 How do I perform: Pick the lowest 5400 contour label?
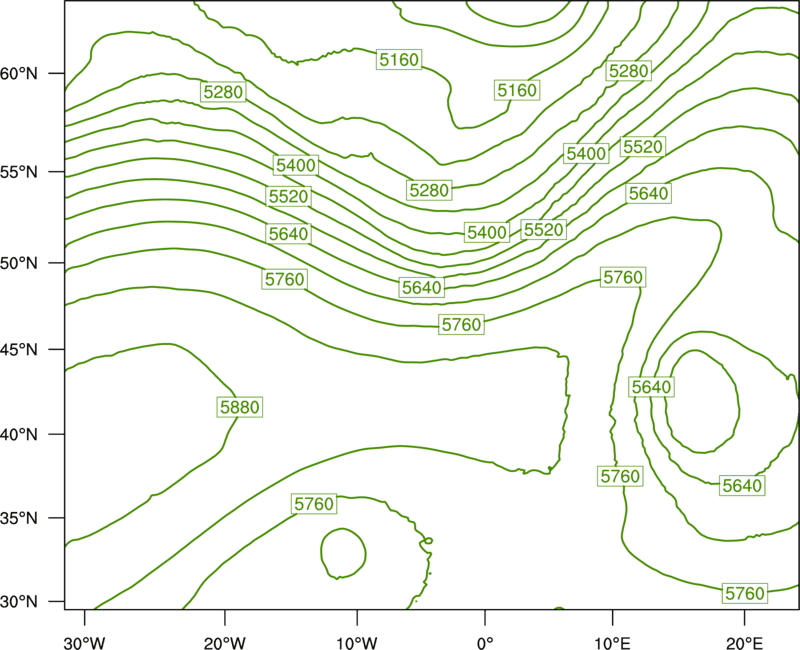487,233
